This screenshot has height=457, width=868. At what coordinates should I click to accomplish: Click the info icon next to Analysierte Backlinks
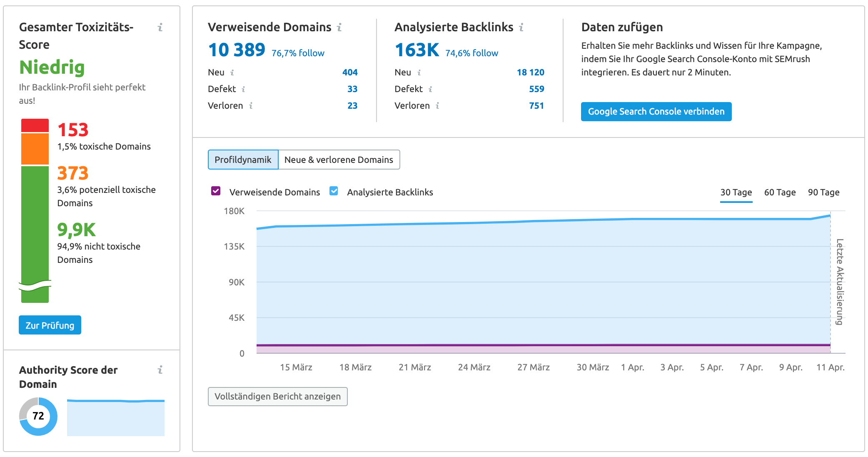click(x=520, y=27)
